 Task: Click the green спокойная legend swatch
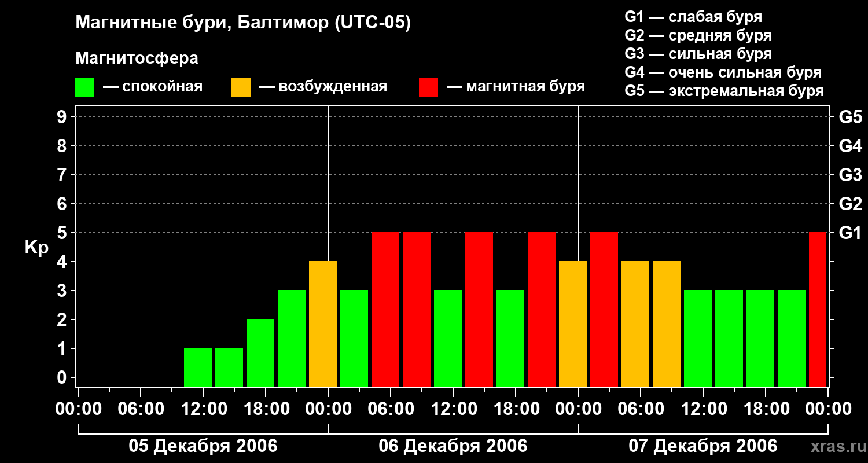pos(85,87)
